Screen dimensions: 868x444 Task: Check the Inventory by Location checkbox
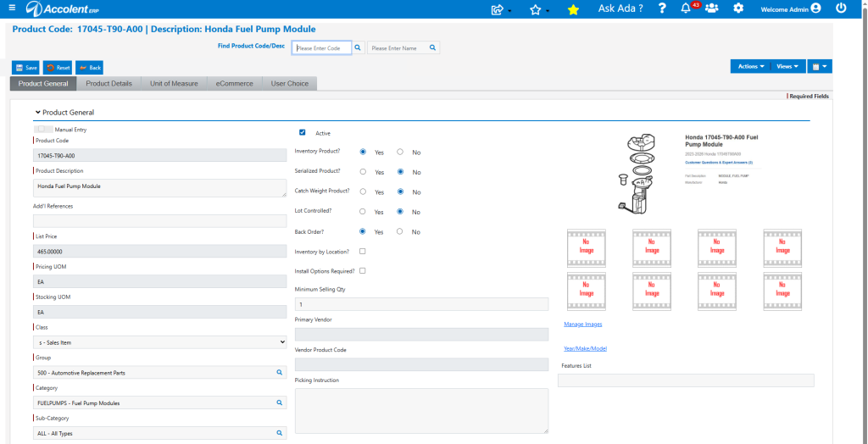click(363, 252)
